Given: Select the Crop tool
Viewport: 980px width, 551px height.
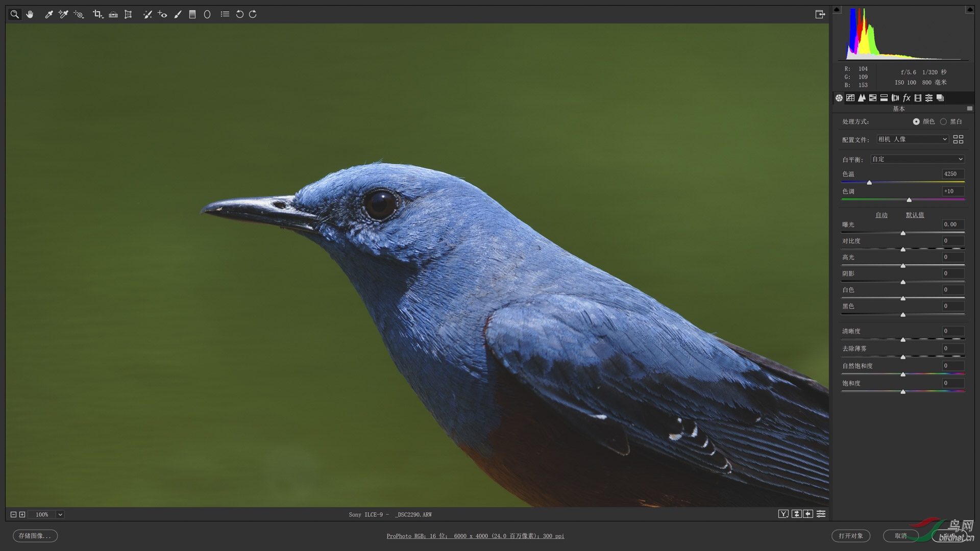Looking at the screenshot, I should (97, 14).
